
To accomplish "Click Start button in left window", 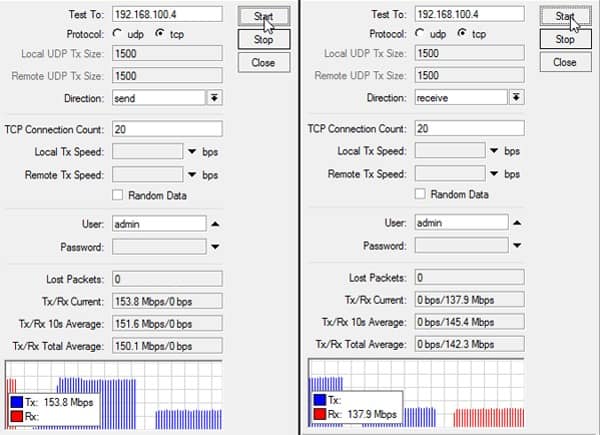I will pyautogui.click(x=264, y=16).
